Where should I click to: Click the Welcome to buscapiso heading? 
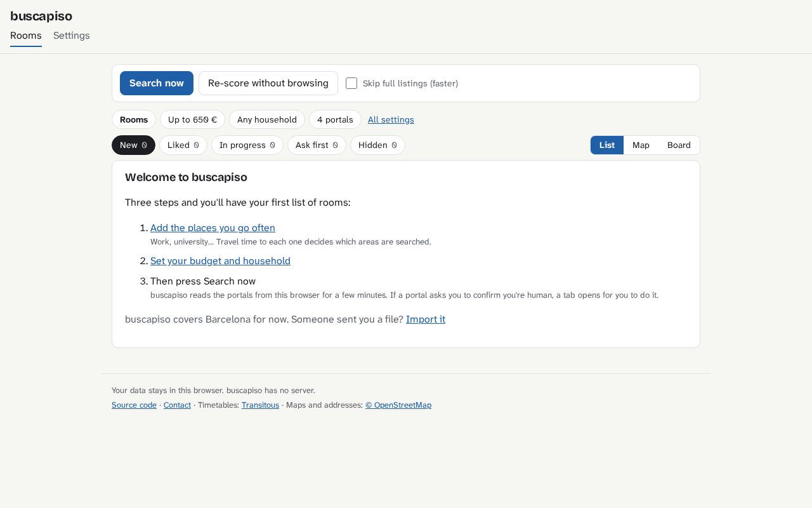[x=186, y=177]
